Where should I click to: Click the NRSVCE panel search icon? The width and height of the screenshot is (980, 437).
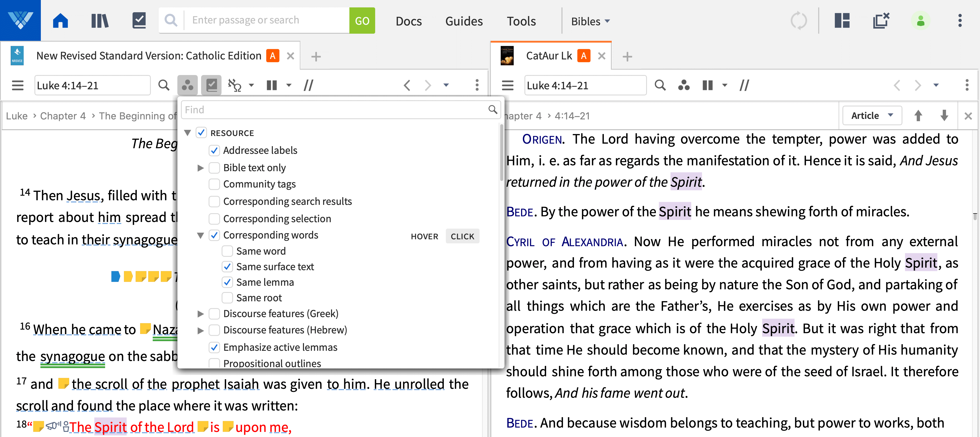[x=164, y=85]
